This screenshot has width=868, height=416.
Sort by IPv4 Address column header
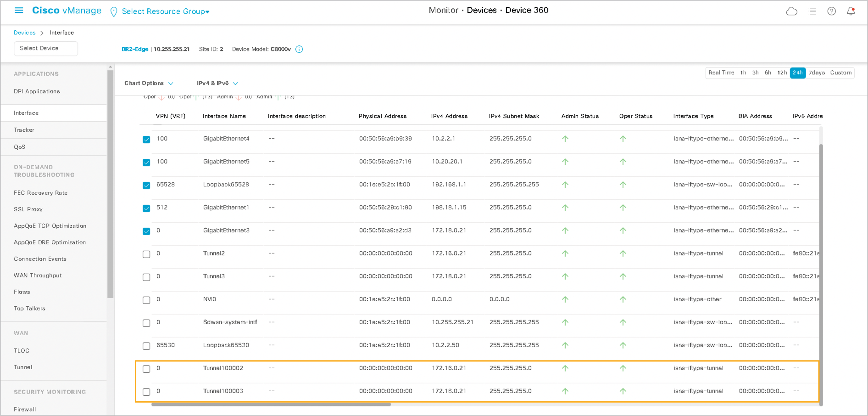point(449,116)
